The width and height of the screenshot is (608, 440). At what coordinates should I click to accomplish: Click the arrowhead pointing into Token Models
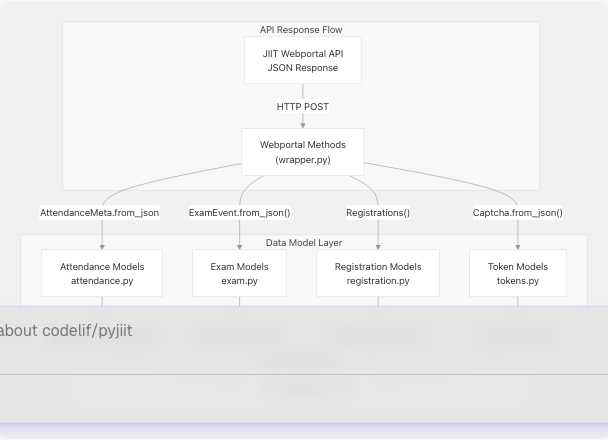click(x=517, y=246)
